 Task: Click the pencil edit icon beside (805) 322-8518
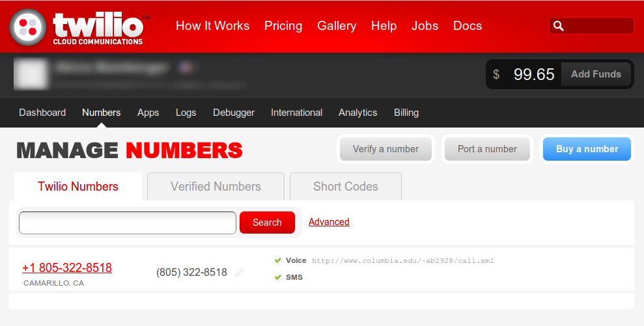coord(239,272)
